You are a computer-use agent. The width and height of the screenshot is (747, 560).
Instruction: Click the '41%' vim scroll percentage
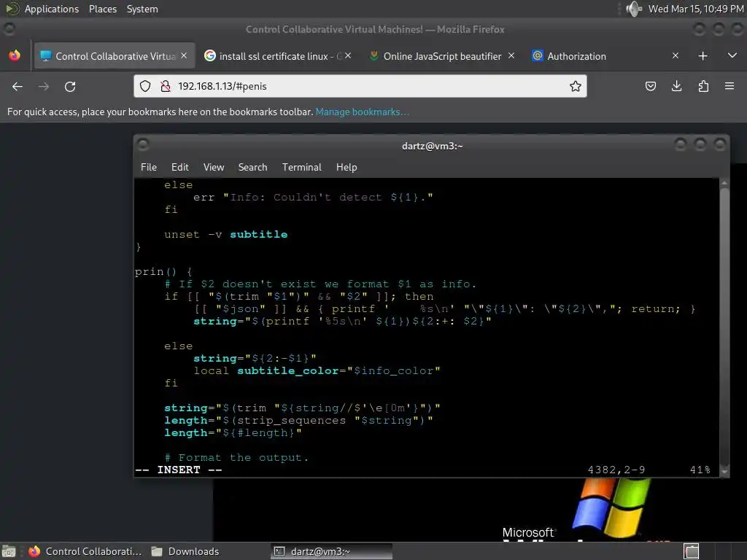point(700,470)
